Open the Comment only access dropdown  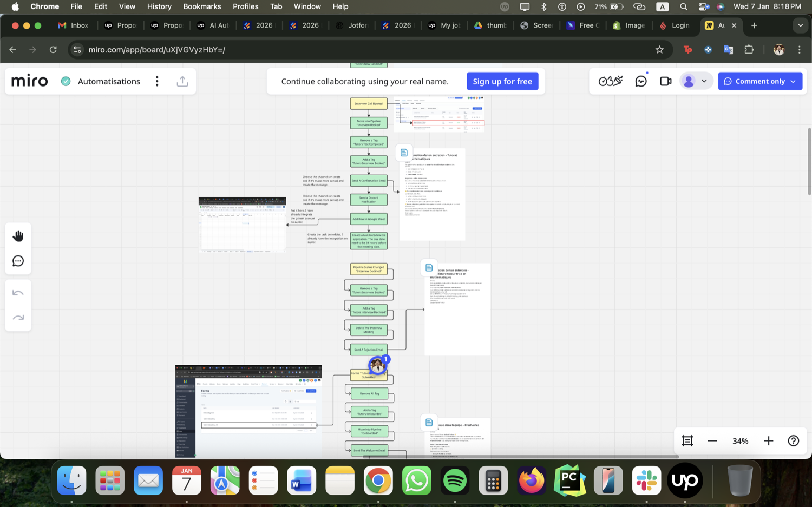click(760, 81)
